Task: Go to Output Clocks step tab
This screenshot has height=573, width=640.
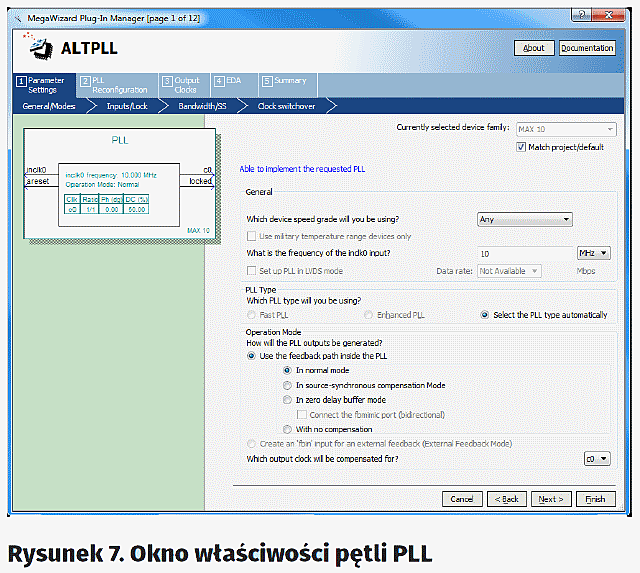Action: (x=181, y=84)
